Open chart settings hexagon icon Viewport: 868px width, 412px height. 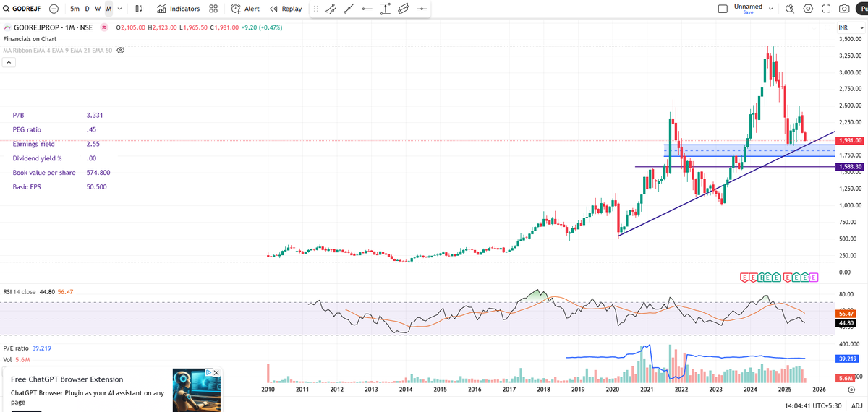click(x=808, y=9)
